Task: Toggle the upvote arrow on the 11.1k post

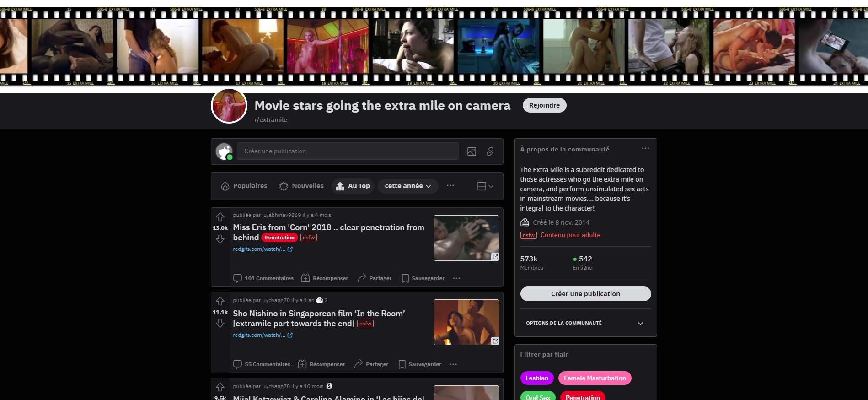Action: pyautogui.click(x=220, y=301)
